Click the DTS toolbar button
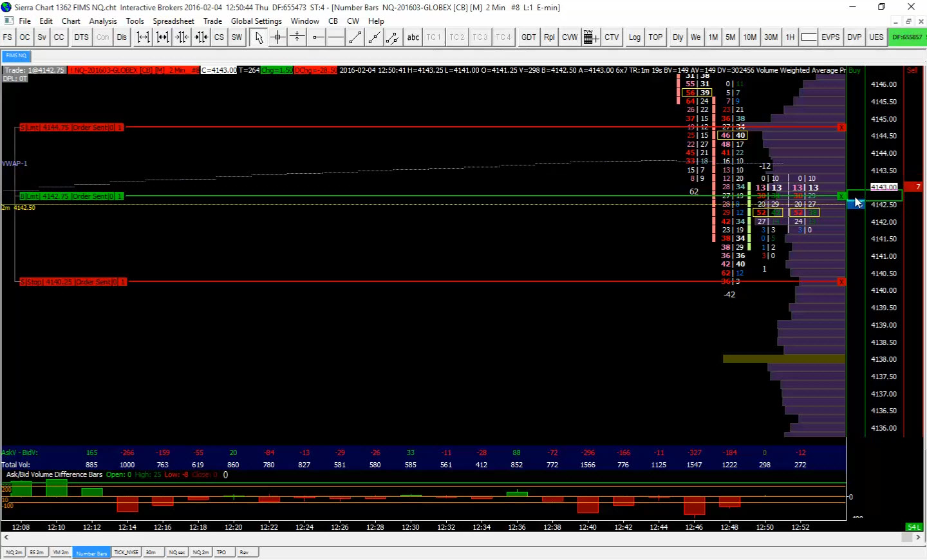 [82, 37]
